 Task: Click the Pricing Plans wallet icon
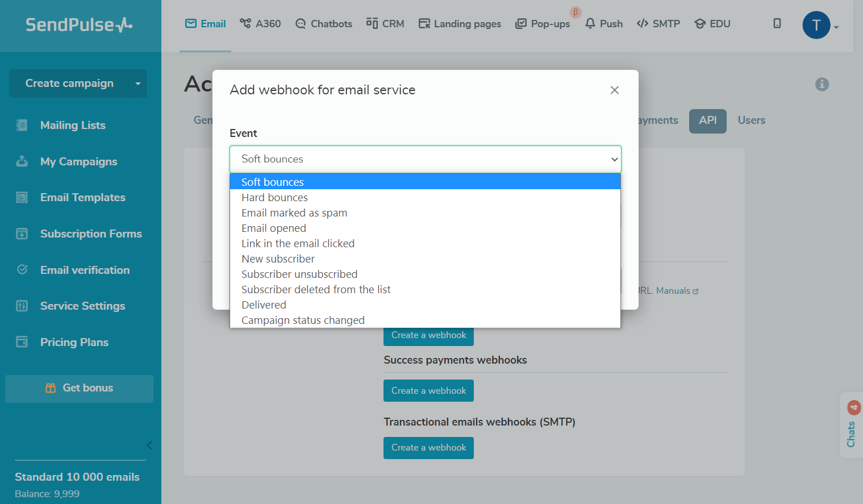[22, 342]
